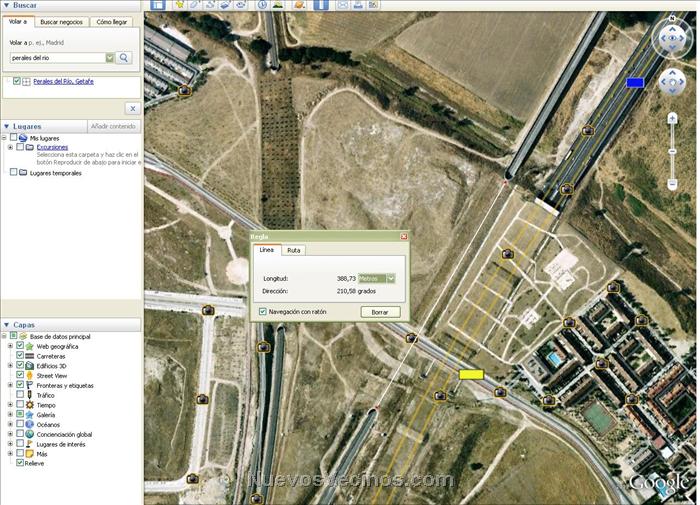Collapse the Capas panel
The height and width of the screenshot is (505, 700).
[x=7, y=325]
